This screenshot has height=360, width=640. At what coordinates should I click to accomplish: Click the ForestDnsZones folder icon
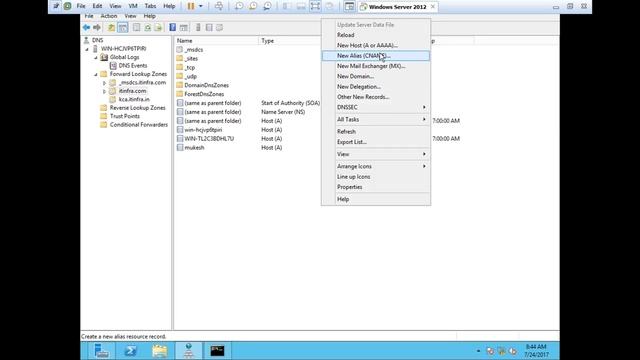click(x=180, y=94)
